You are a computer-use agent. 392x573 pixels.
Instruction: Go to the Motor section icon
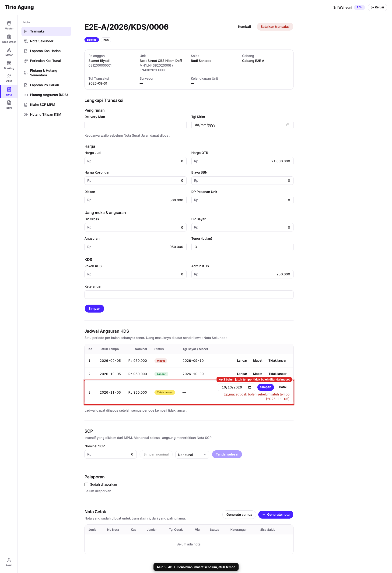(x=9, y=50)
